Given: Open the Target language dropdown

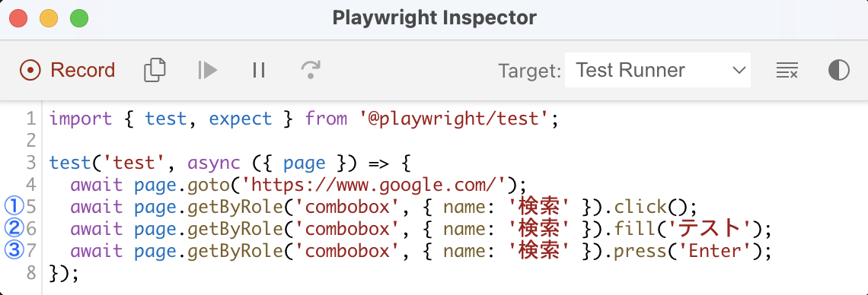Looking at the screenshot, I should click(x=658, y=70).
